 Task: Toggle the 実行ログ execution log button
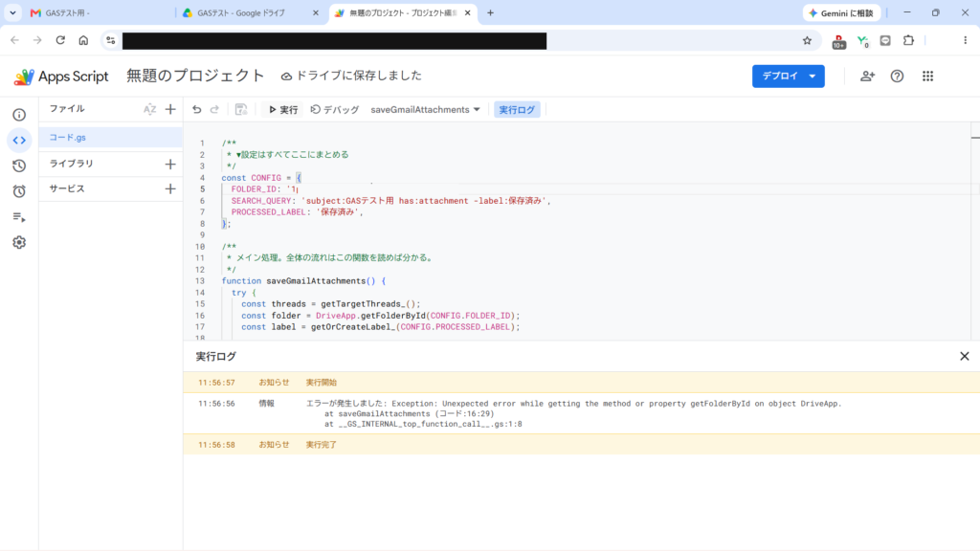point(517,109)
